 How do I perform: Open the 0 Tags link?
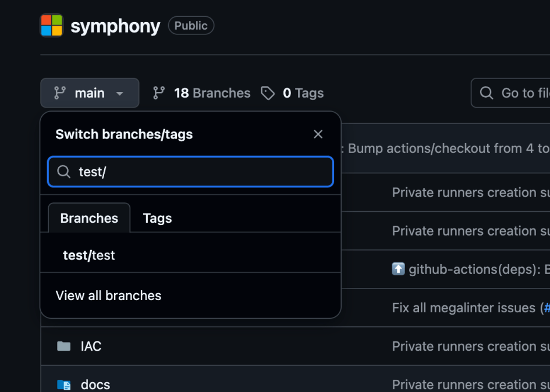coord(303,93)
